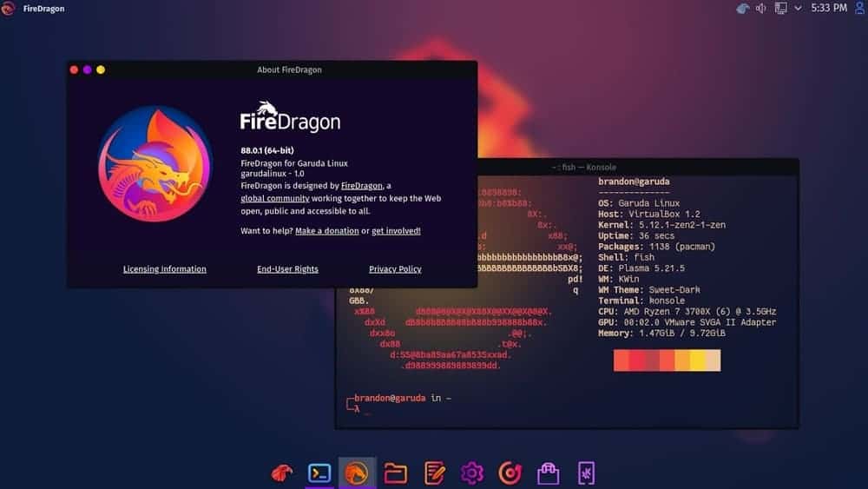Click the Packages: 1138 (pacman) line

[656, 247]
